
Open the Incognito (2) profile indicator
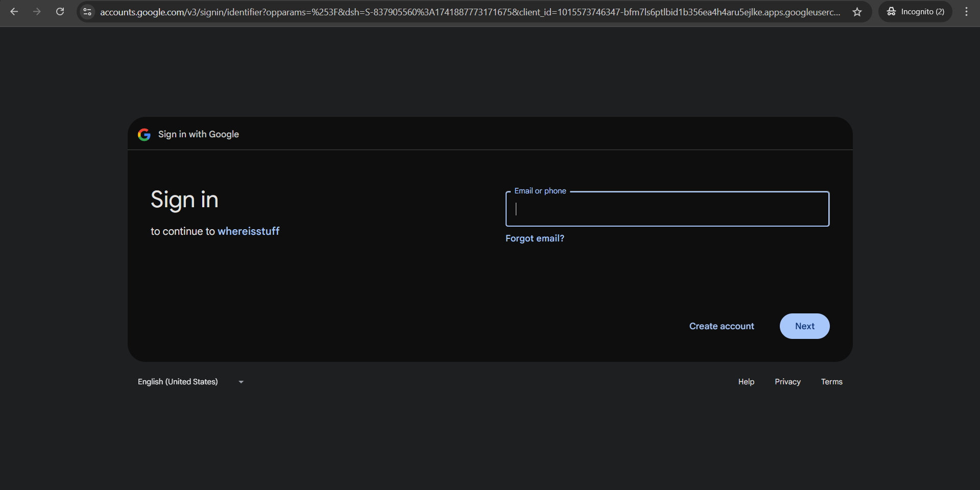tap(915, 11)
